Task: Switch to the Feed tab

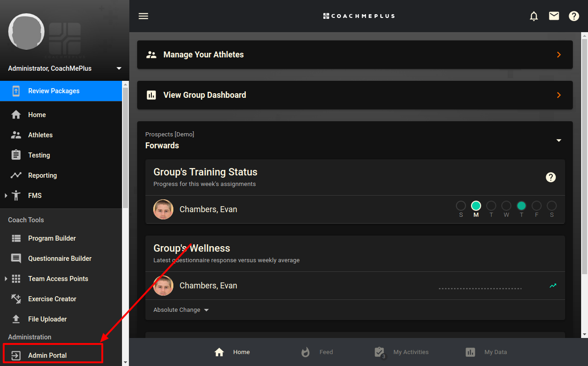Action: click(x=317, y=352)
